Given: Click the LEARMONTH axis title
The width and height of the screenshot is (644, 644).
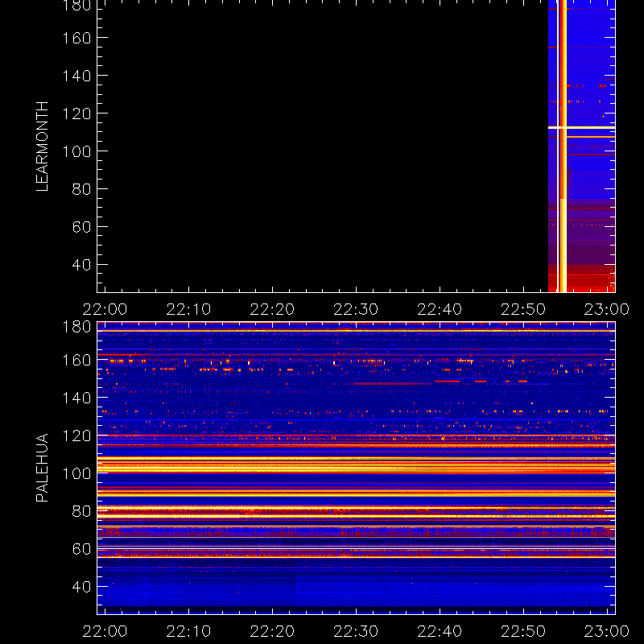Looking at the screenshot, I should (42, 147).
